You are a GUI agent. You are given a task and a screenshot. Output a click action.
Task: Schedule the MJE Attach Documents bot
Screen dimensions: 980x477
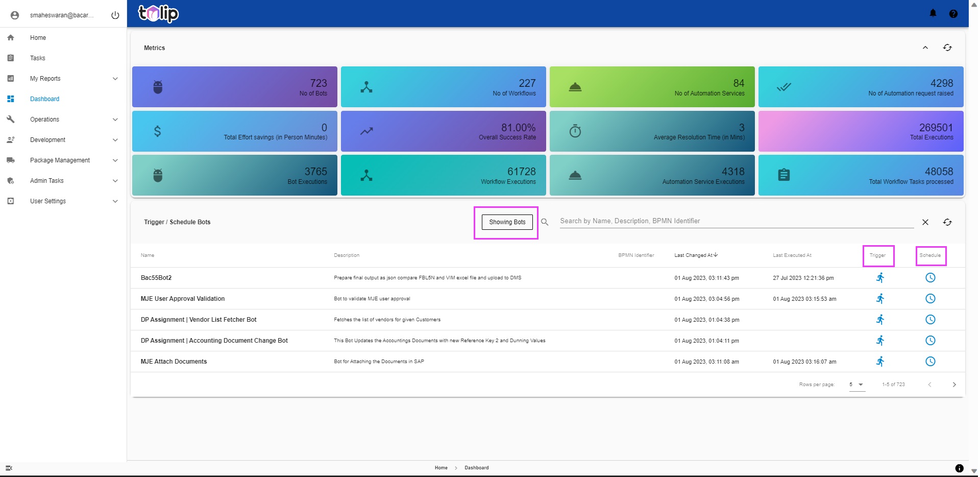click(930, 362)
